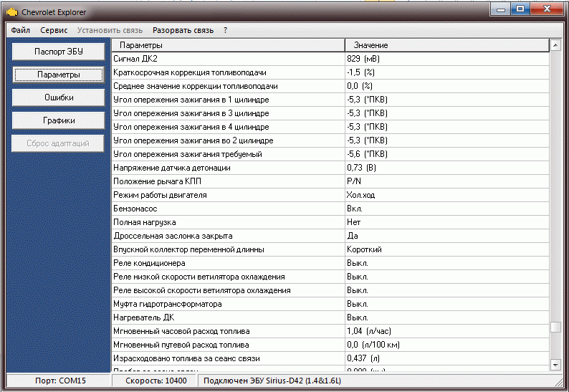Select the Положение рычага КПП row
Screen dimensions: 569x392
pyautogui.click(x=227, y=181)
